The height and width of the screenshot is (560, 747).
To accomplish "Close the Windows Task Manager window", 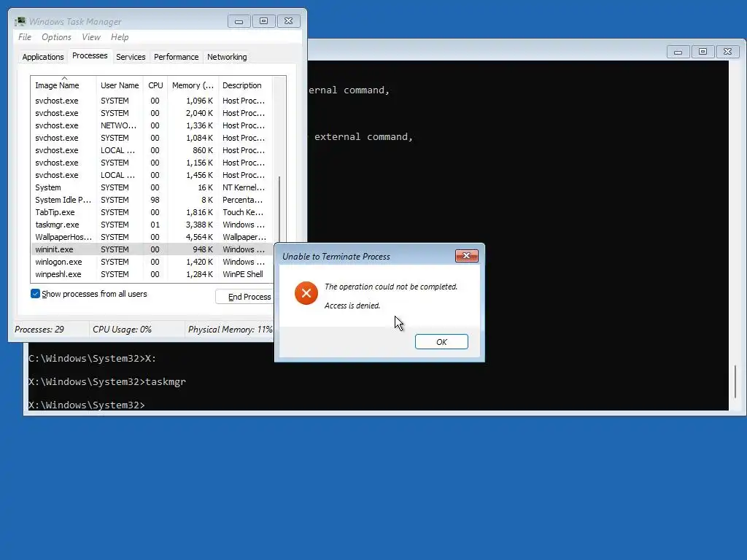I will coord(288,21).
